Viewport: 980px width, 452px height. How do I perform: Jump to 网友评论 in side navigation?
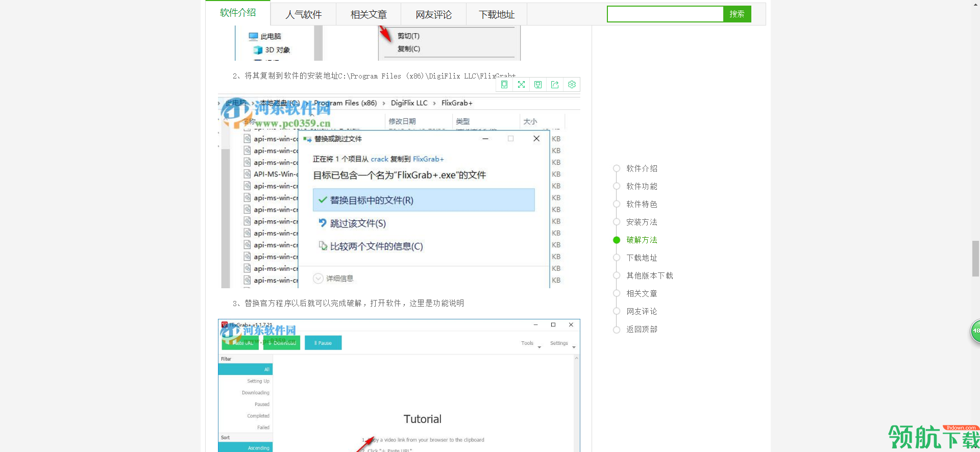click(642, 311)
